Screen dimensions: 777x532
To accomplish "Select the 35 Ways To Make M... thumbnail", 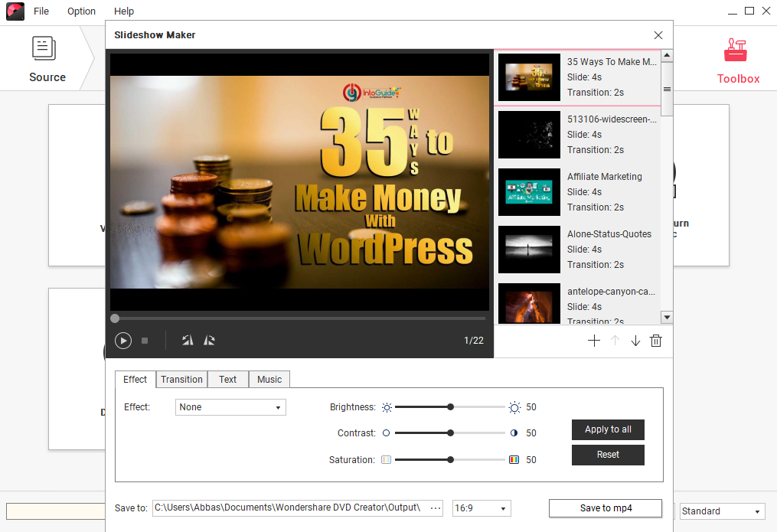I will [529, 77].
